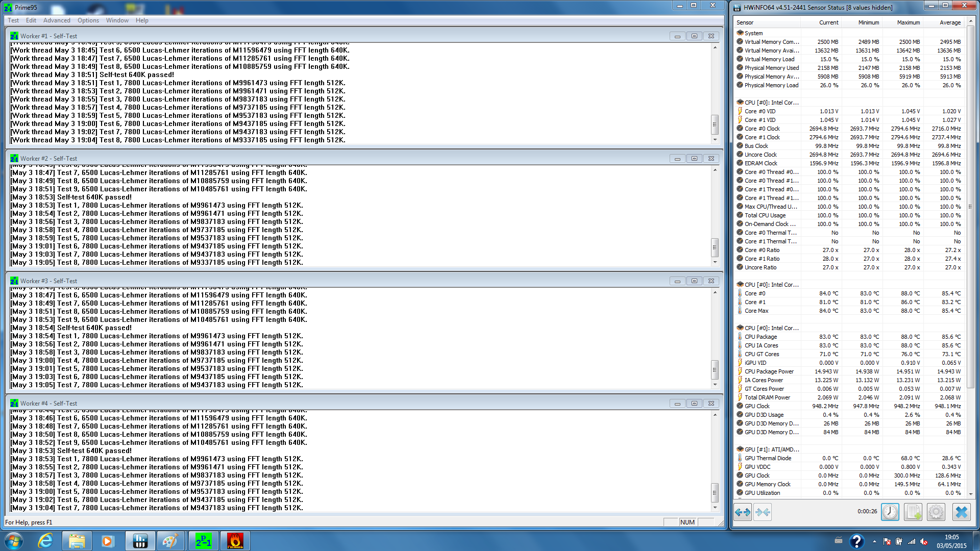Click the on-screen keyboard tray icon

[838, 540]
